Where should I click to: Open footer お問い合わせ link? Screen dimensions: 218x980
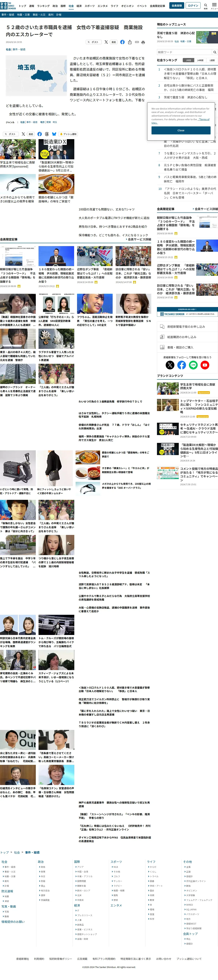coord(164,959)
